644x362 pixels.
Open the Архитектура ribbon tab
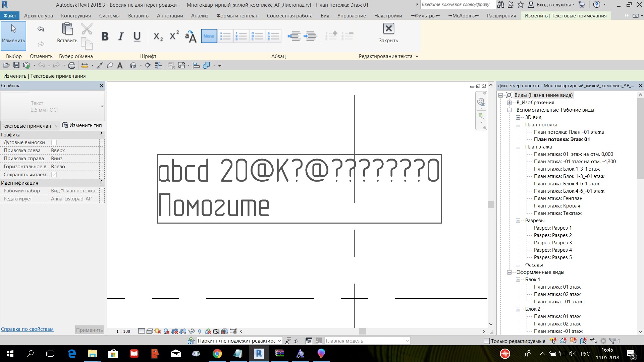39,16
